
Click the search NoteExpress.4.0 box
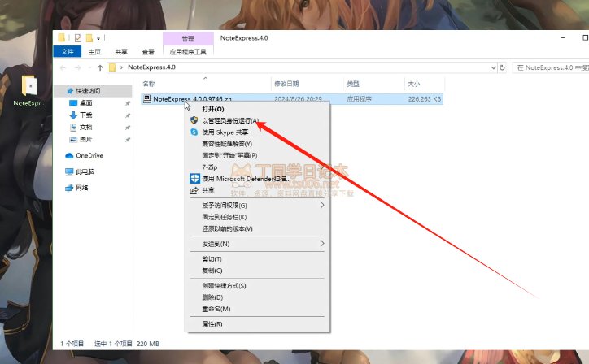551,67
